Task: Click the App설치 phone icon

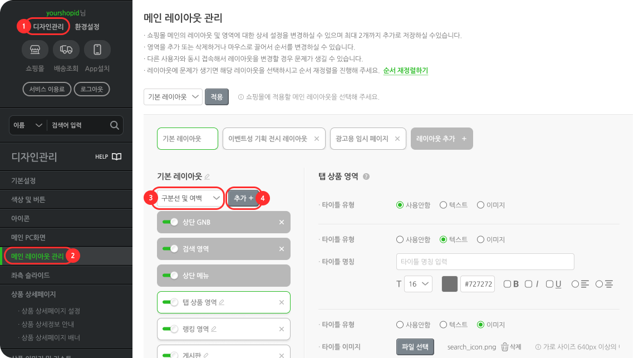Action: coord(97,50)
